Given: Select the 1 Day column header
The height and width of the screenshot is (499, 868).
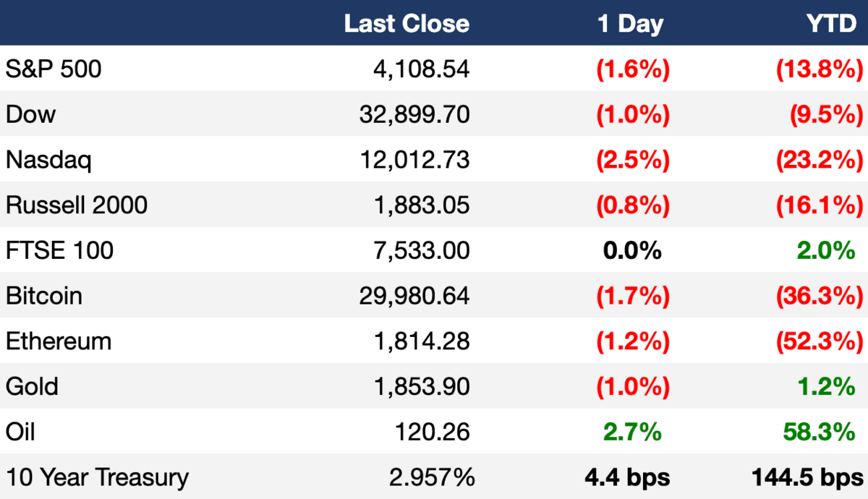Looking at the screenshot, I should click(631, 24).
